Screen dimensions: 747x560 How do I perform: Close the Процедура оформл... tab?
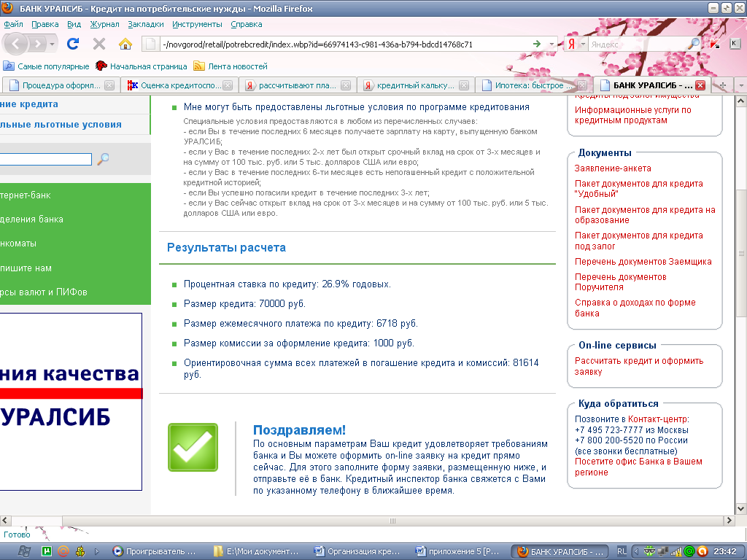point(109,85)
